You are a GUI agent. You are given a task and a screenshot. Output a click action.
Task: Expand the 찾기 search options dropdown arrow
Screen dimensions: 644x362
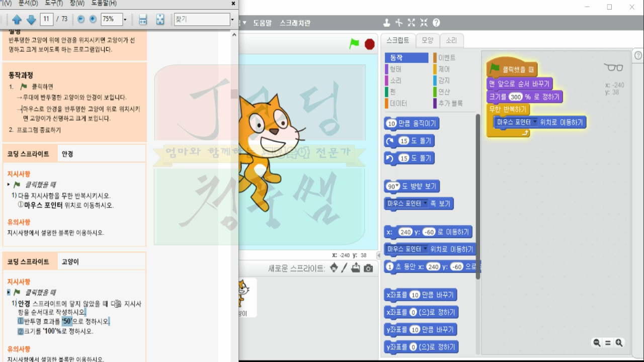(x=232, y=19)
